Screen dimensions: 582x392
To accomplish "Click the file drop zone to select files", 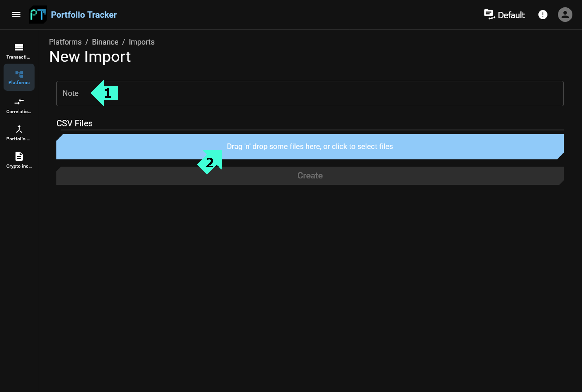I will coord(310,147).
